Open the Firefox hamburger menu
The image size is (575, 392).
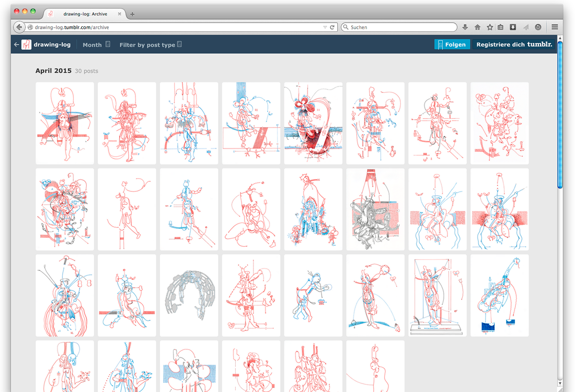555,27
